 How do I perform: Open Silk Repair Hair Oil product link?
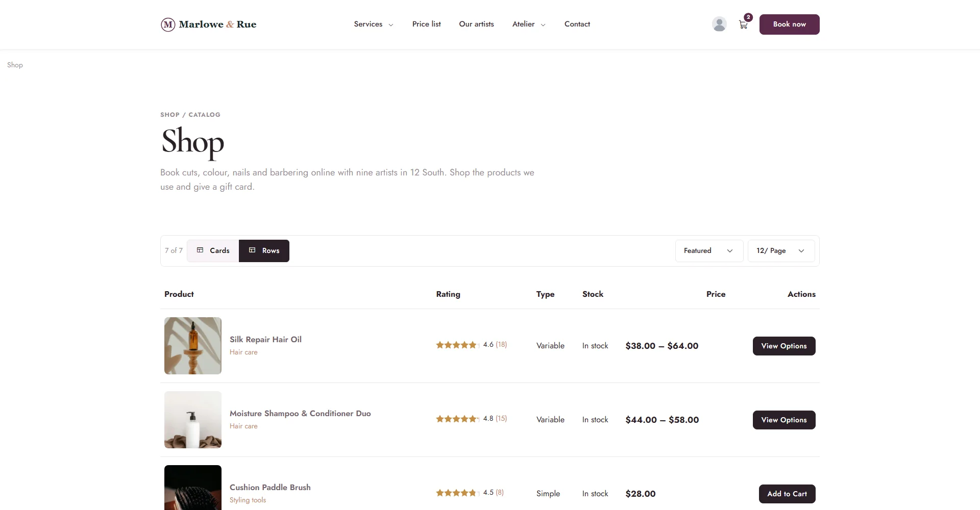pyautogui.click(x=265, y=340)
